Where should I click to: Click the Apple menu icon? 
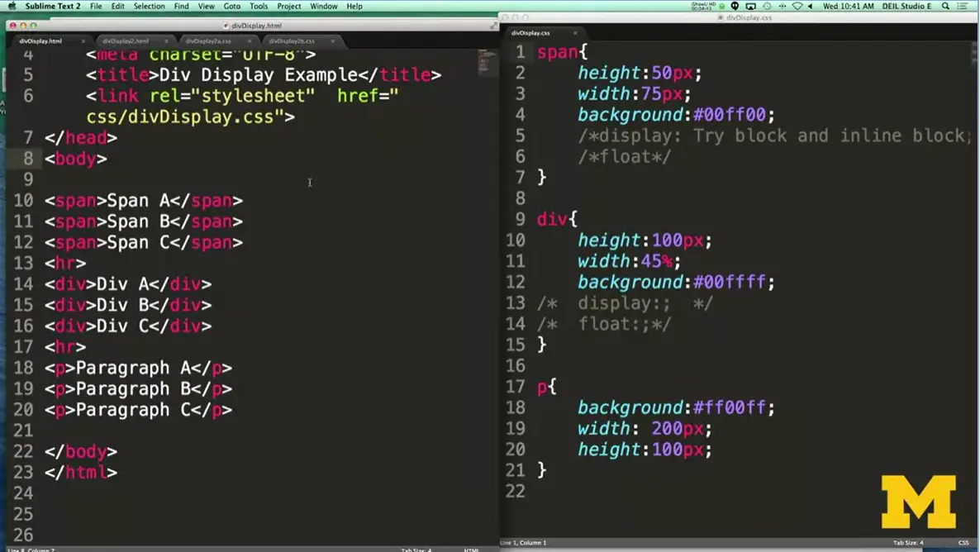12,6
